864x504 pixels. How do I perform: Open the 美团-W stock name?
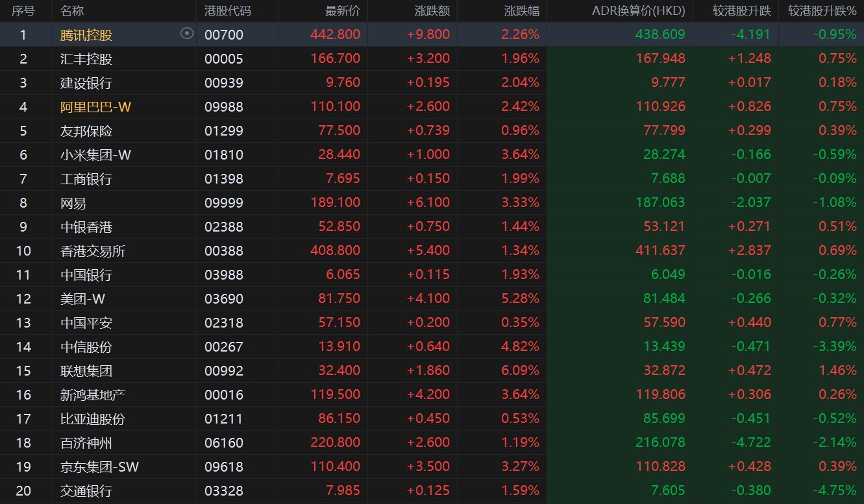82,299
